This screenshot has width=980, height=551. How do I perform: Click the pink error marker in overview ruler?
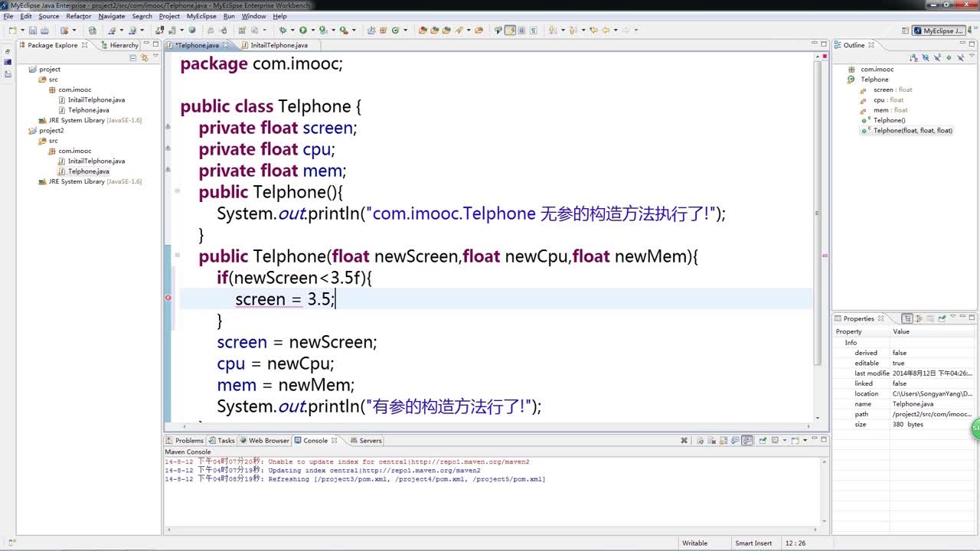coord(825,256)
